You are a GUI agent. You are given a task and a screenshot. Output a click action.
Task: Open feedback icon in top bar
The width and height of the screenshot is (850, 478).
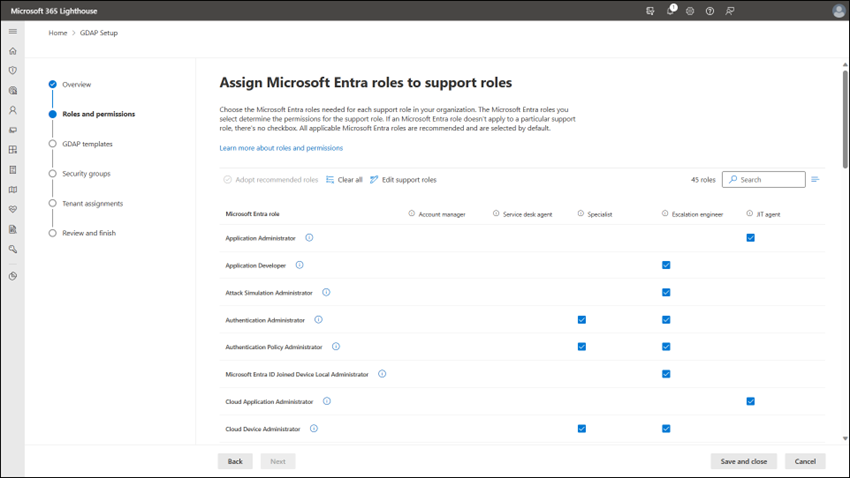730,11
